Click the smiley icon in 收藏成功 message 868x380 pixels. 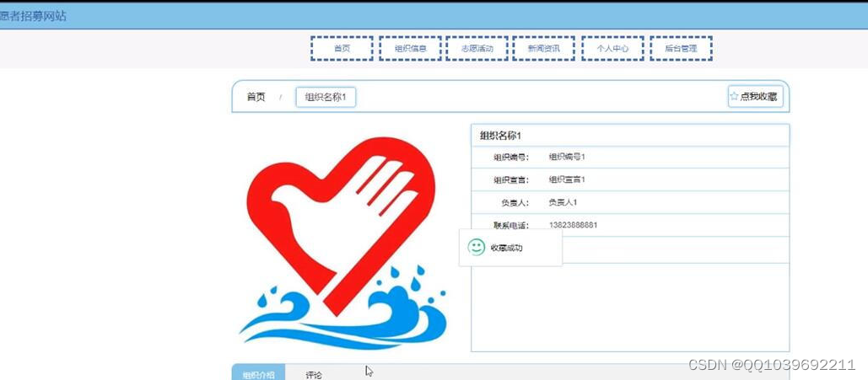[476, 247]
